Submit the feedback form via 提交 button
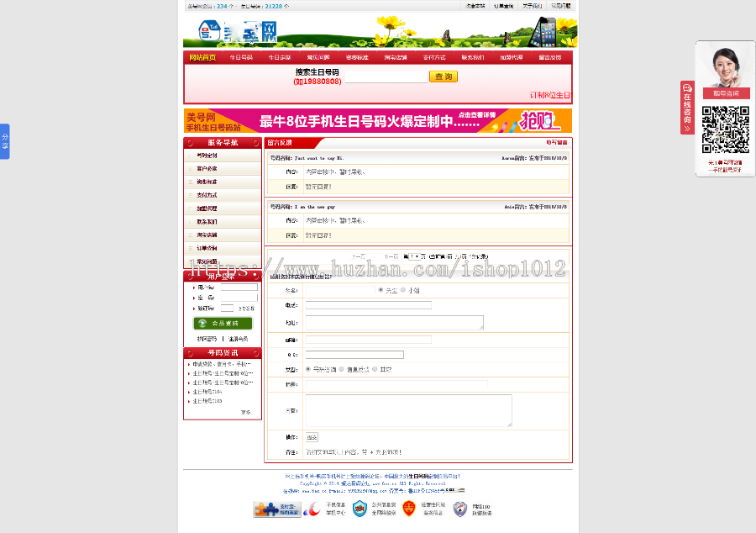Screen dimensions: 756x533 312,437
